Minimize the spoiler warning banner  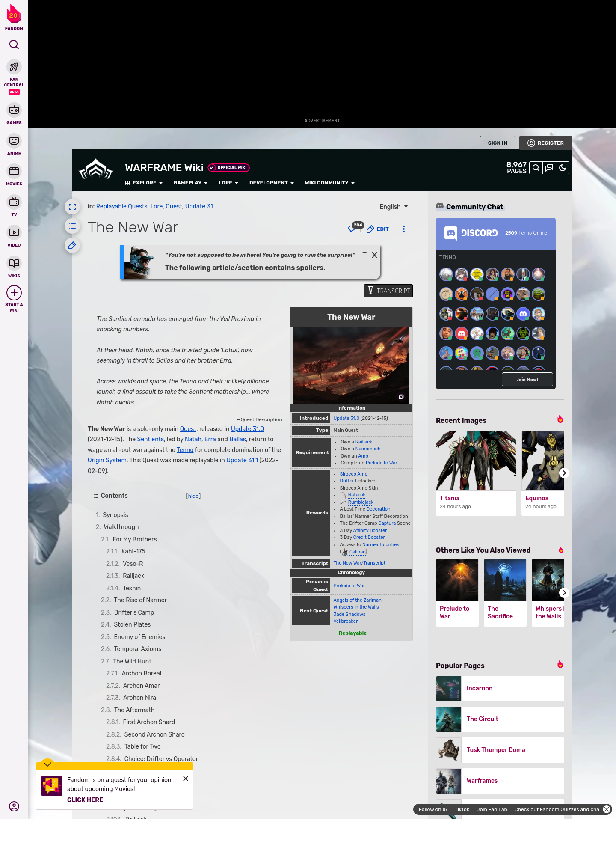pyautogui.click(x=364, y=253)
